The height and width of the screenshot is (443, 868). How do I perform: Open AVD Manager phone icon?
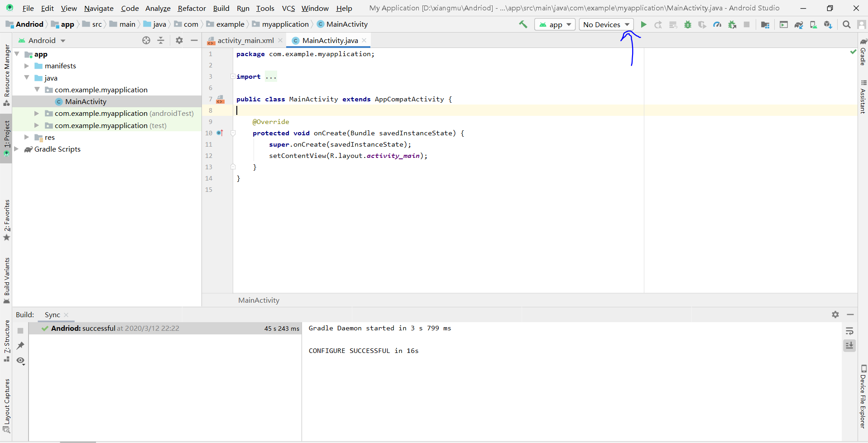point(813,24)
